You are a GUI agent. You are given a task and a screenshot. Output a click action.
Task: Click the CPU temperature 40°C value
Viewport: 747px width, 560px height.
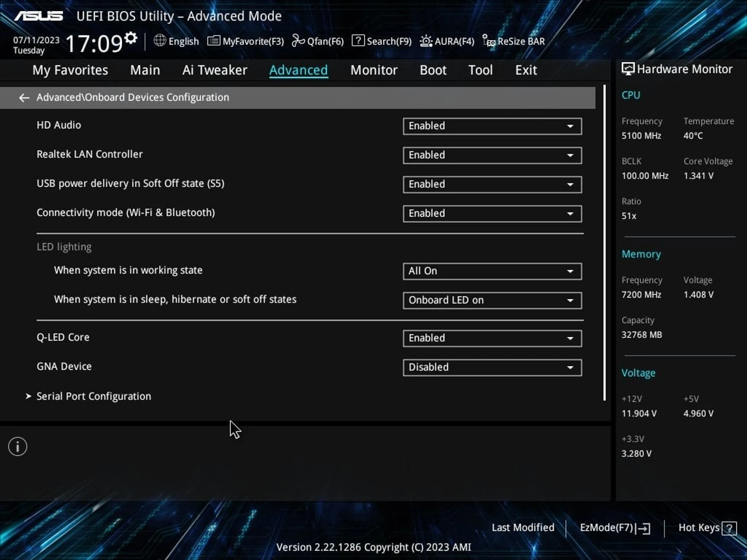693,136
